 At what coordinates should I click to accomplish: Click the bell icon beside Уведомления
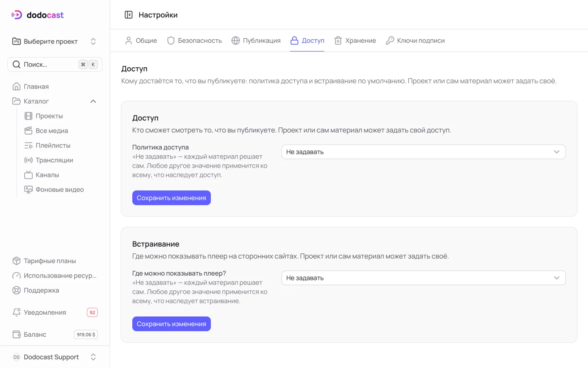coord(17,312)
